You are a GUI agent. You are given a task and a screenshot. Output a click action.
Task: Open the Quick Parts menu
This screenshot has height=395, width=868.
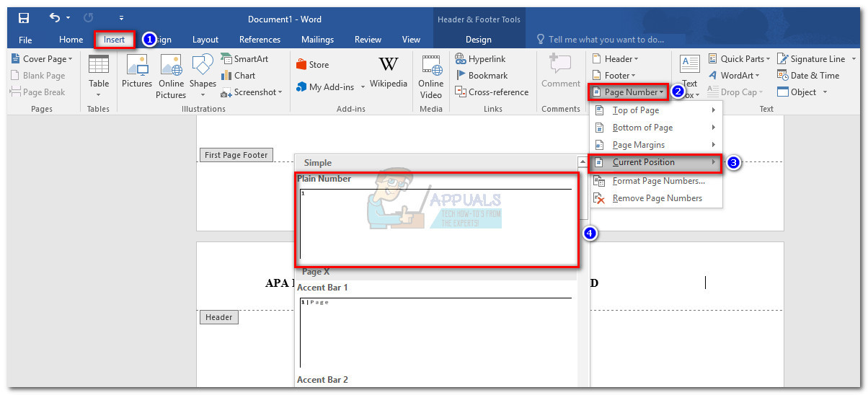[739, 59]
